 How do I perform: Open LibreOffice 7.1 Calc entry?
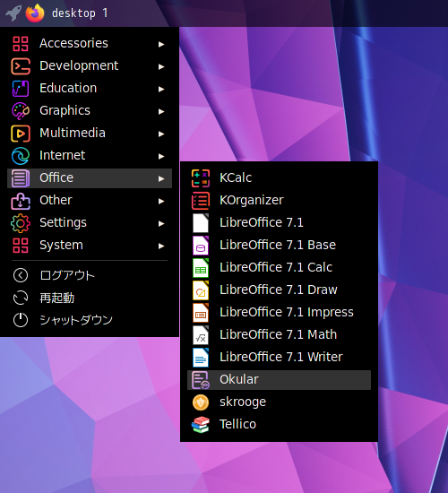(x=279, y=268)
